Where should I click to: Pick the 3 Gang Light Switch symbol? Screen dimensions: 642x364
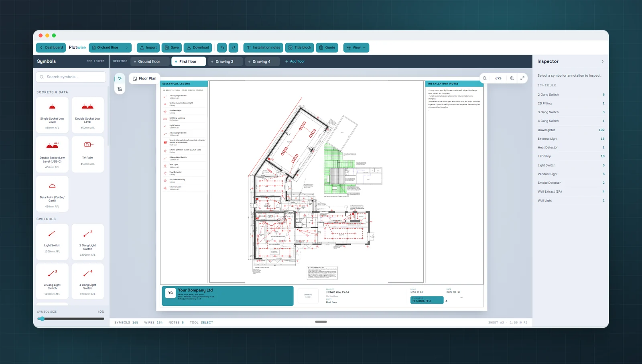(x=52, y=281)
